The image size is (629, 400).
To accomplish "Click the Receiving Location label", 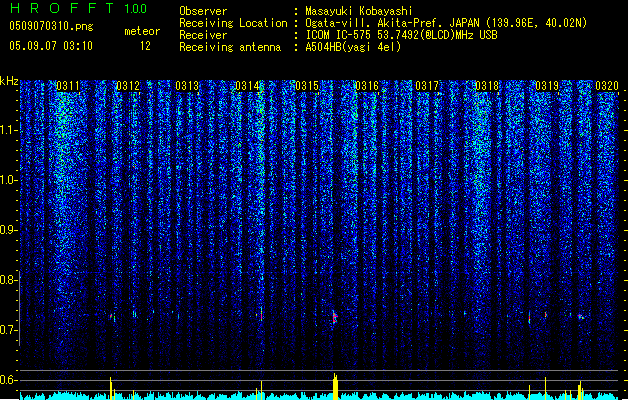I will (x=233, y=23).
